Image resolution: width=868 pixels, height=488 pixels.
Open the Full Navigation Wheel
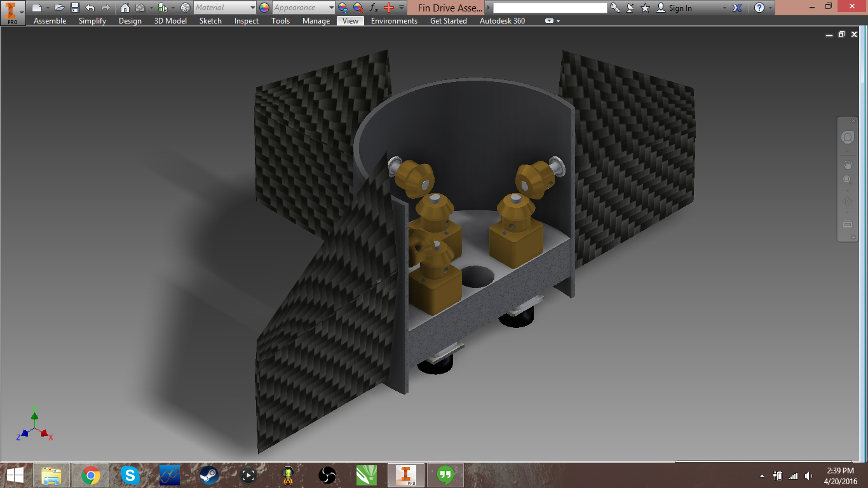point(848,137)
